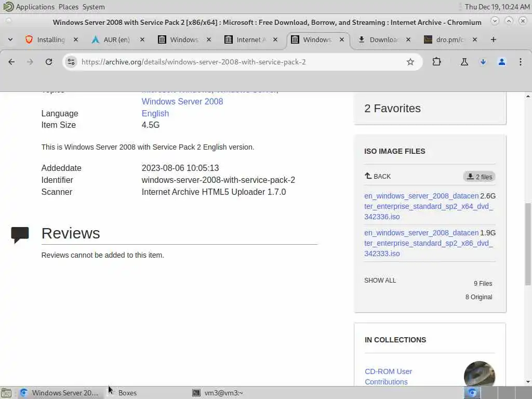Click the Item Size value 4.5G

(150, 125)
